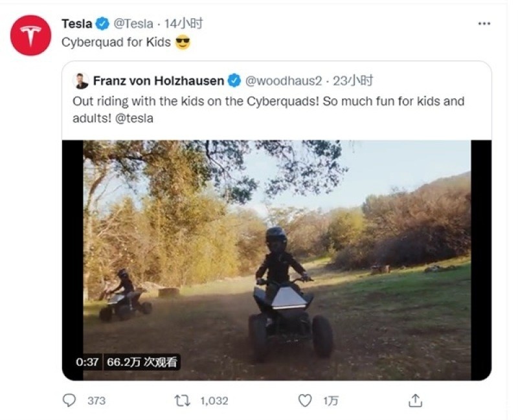Open the 23小时 quoted tweet timestamp
Viewport: 518px width, 420px height.
pos(353,81)
